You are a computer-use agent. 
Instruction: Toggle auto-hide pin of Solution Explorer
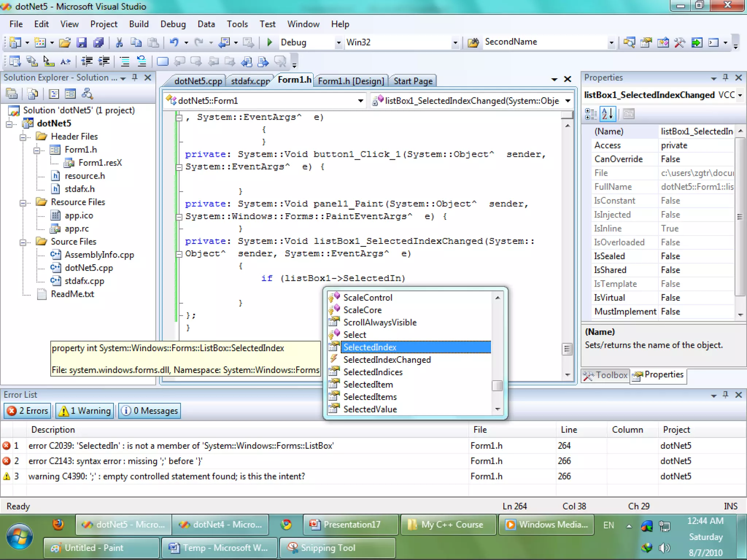pyautogui.click(x=135, y=78)
